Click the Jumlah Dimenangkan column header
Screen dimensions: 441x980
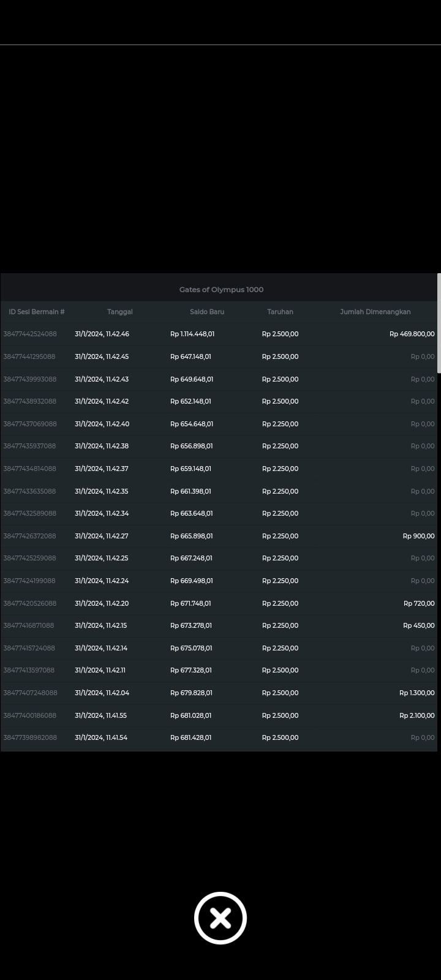[375, 312]
